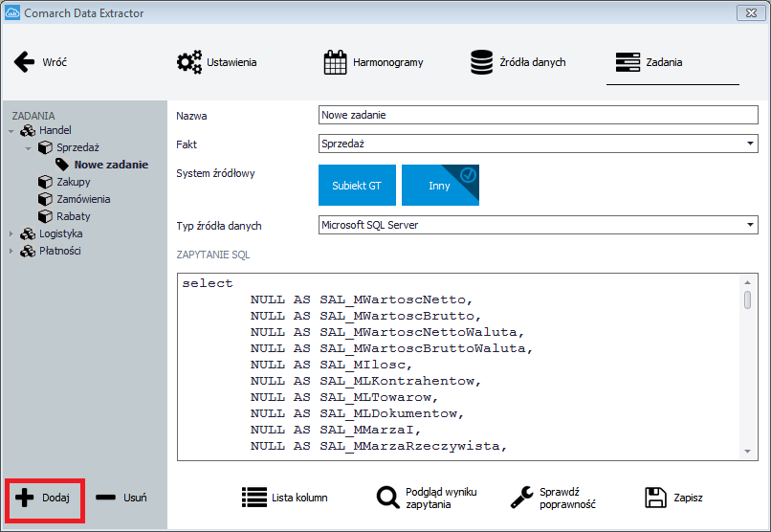Click the Comarch Data Extractor title icon

point(12,12)
